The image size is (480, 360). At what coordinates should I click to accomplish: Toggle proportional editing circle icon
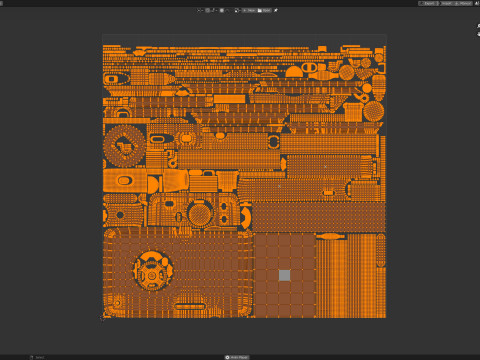222,10
